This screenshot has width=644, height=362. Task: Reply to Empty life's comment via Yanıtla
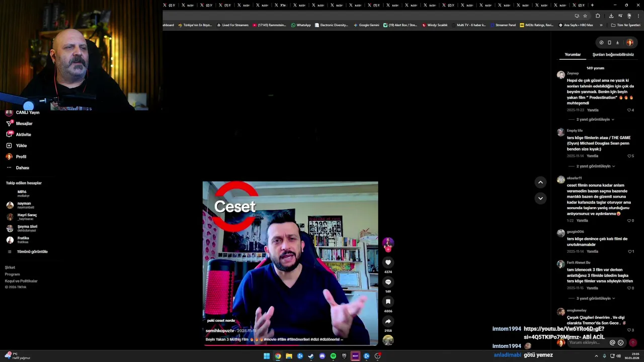coord(592,156)
